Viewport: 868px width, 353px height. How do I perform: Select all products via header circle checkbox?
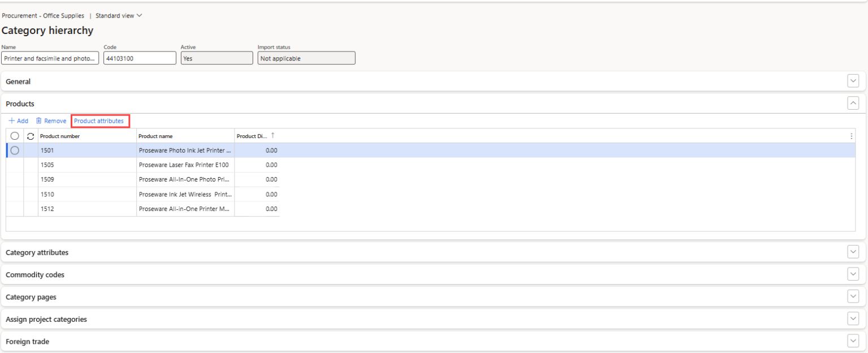click(x=15, y=136)
